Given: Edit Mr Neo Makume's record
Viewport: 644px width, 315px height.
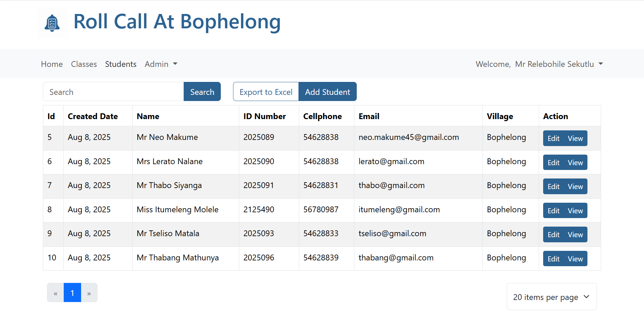Looking at the screenshot, I should (553, 139).
